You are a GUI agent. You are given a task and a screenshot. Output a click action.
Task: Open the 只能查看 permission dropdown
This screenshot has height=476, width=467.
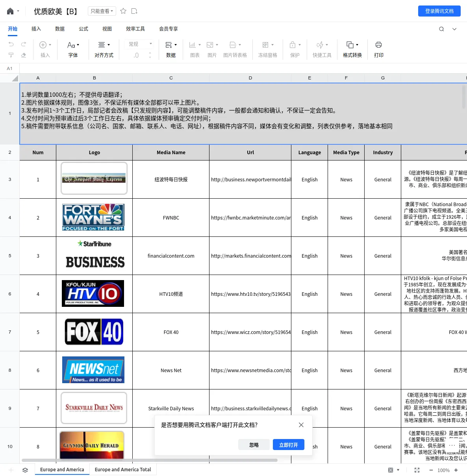(x=102, y=11)
